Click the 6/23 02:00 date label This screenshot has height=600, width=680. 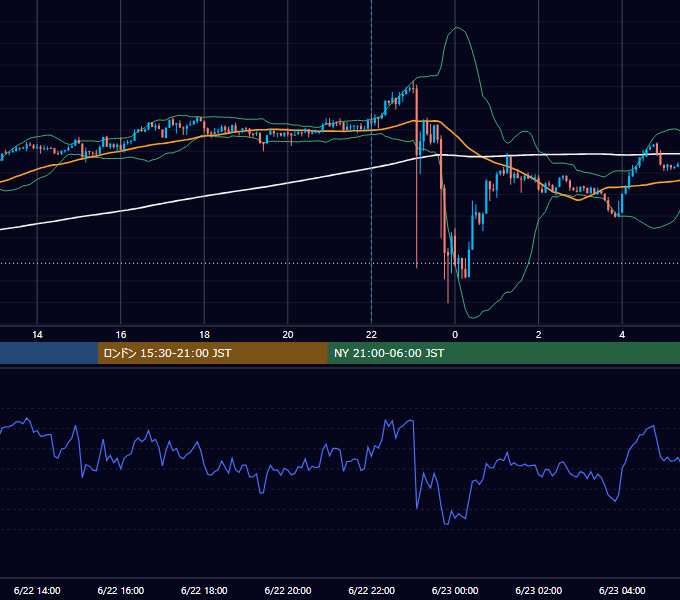tap(539, 590)
